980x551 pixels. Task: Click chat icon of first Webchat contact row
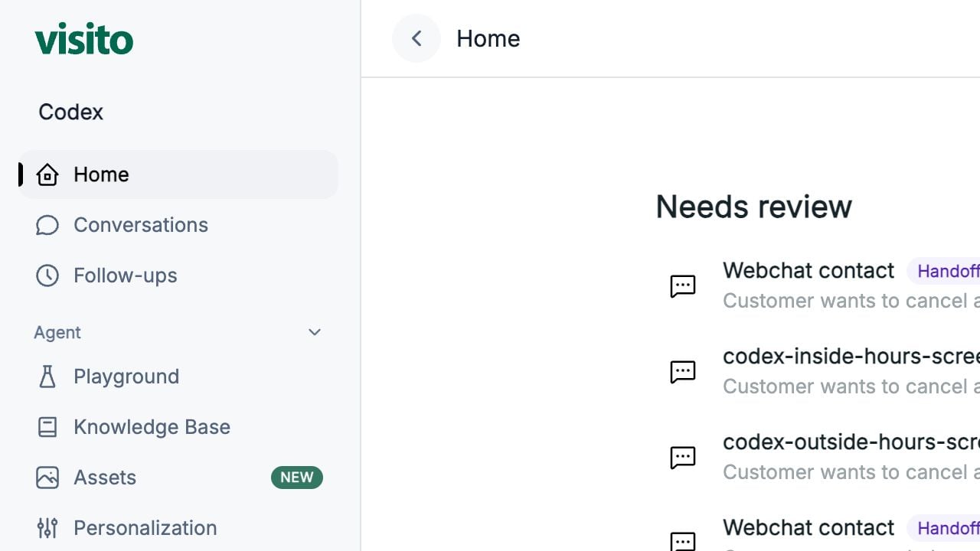[x=683, y=286]
